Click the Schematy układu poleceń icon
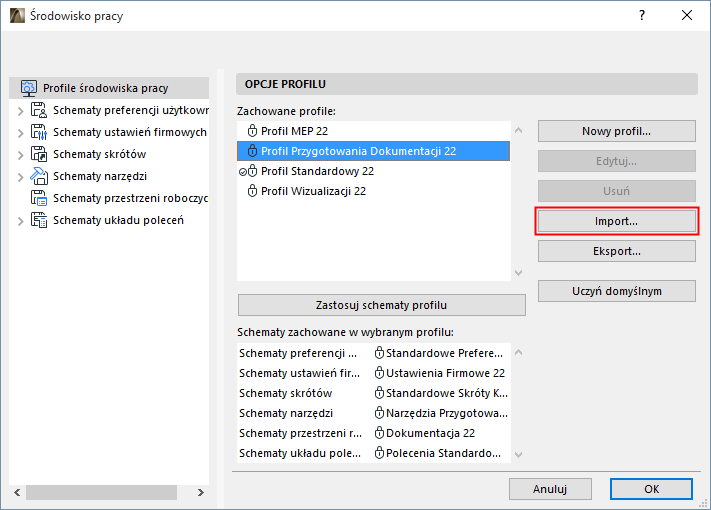 tap(39, 220)
